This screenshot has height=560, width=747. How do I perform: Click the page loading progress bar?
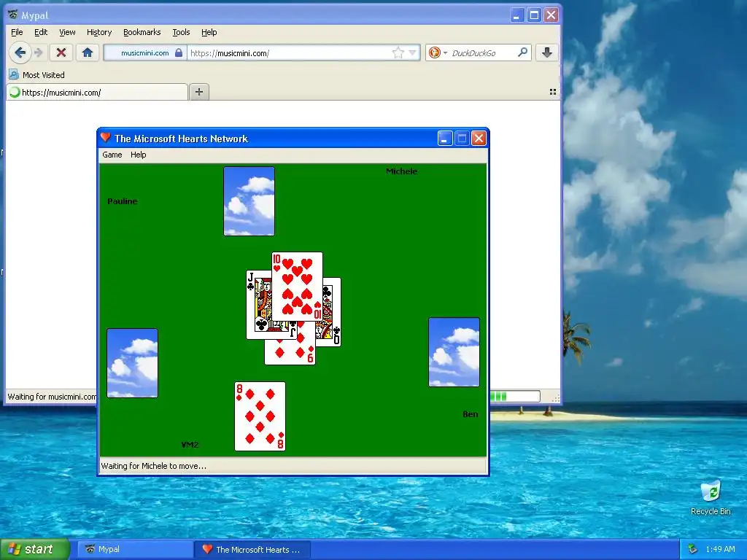click(515, 396)
